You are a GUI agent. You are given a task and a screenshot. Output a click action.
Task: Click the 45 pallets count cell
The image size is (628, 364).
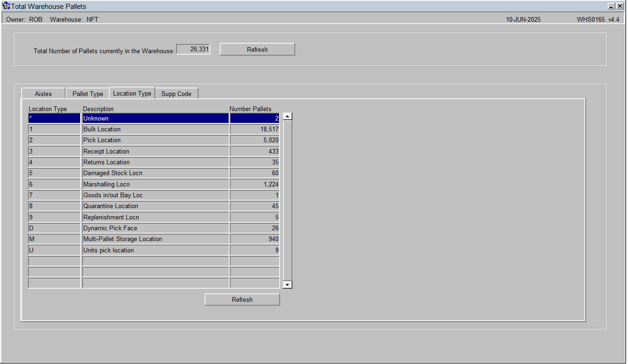(255, 206)
